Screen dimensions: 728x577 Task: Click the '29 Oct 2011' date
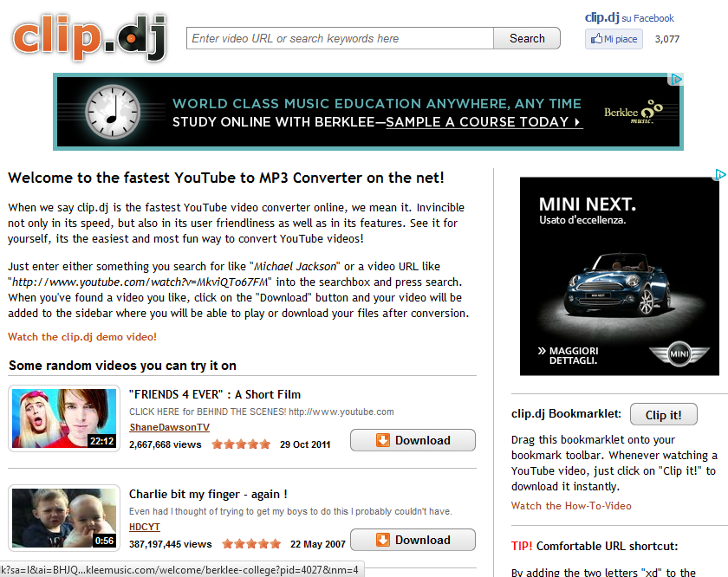coord(305,444)
